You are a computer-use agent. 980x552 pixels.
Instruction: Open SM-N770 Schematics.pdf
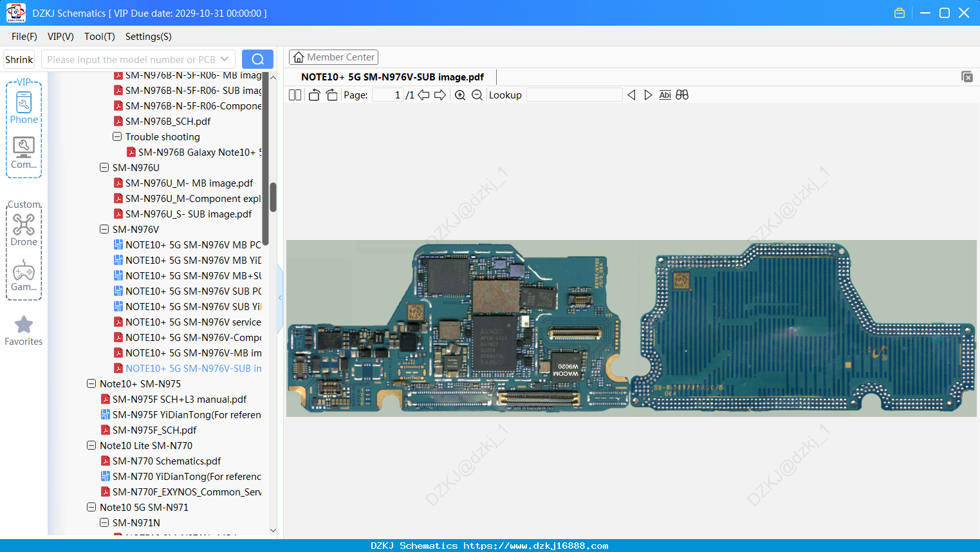[167, 461]
